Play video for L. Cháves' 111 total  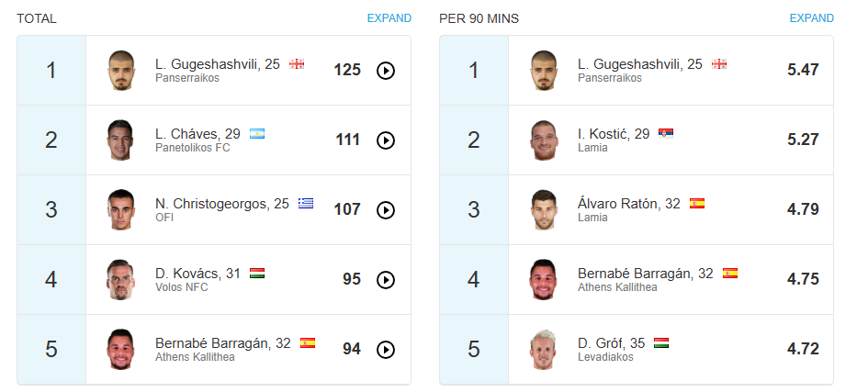click(x=386, y=140)
